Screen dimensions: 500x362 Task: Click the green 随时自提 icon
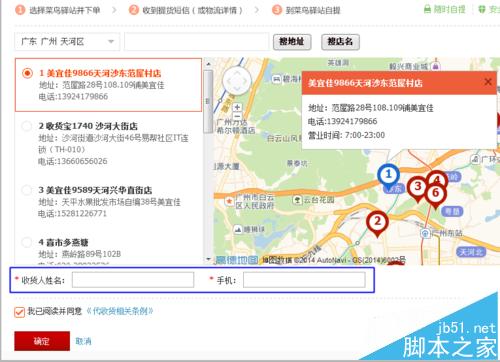(x=428, y=9)
